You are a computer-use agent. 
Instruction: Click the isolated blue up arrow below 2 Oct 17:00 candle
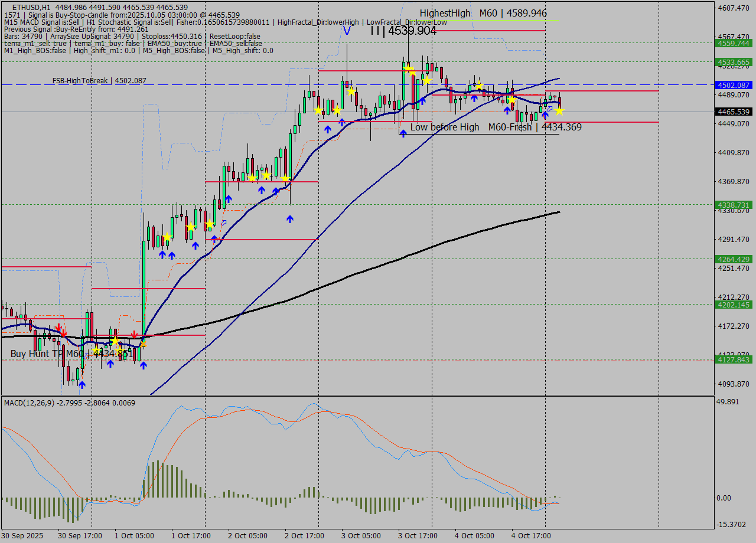pos(290,219)
